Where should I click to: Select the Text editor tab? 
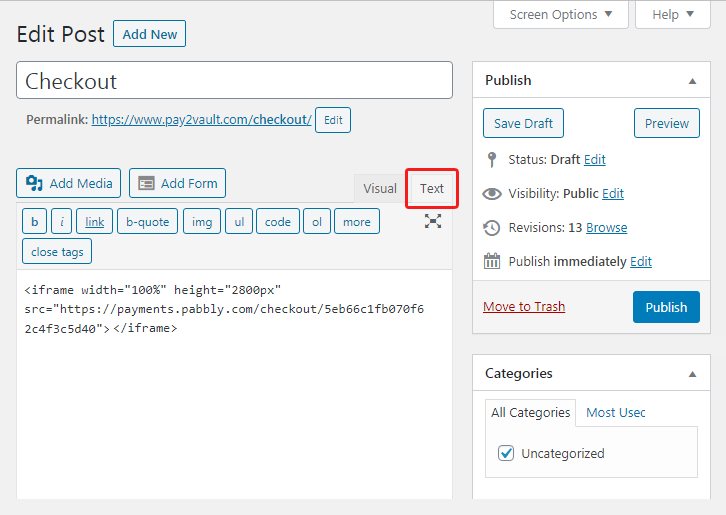pyautogui.click(x=432, y=188)
